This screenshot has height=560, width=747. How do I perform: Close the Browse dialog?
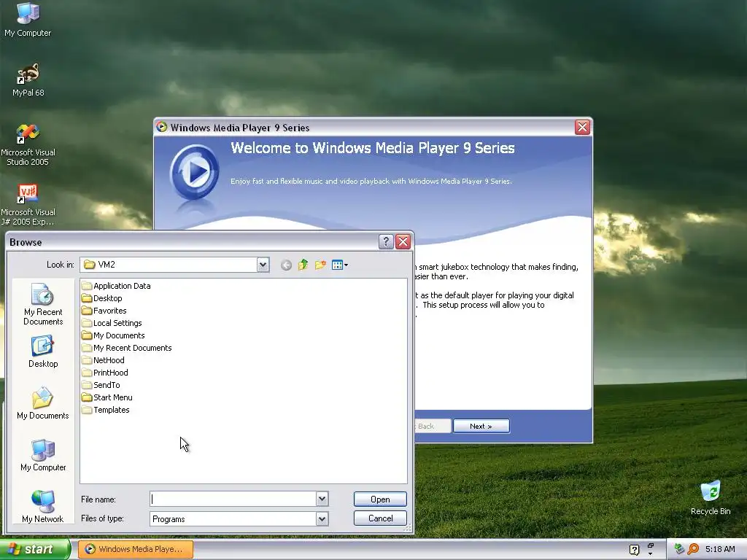[403, 242]
